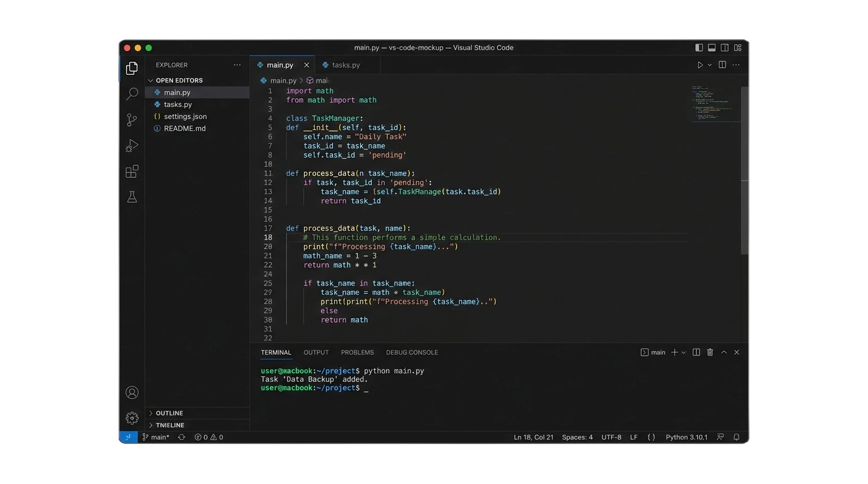Open a new terminal with the plus icon
The image size is (868, 484).
[x=672, y=352]
